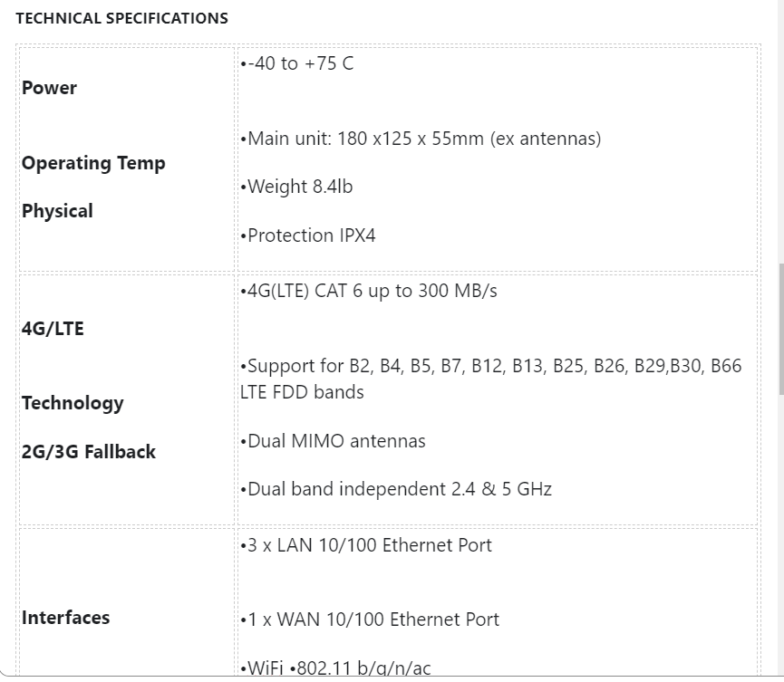
Task: Click the Dual MIMO antennas entry
Action: pyautogui.click(x=333, y=441)
